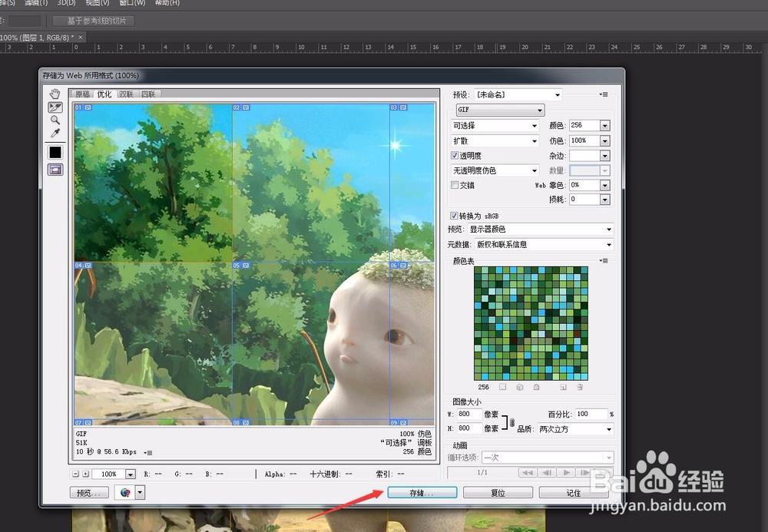Open the 损耗 lossy dropdown arrow
Image resolution: width=768 pixels, height=532 pixels.
(x=605, y=200)
